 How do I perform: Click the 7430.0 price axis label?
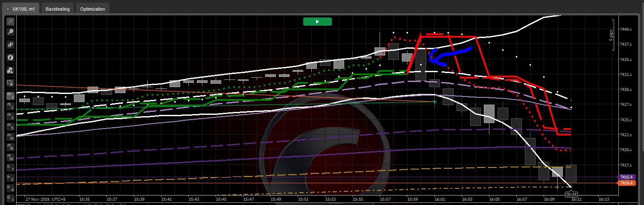(626, 90)
